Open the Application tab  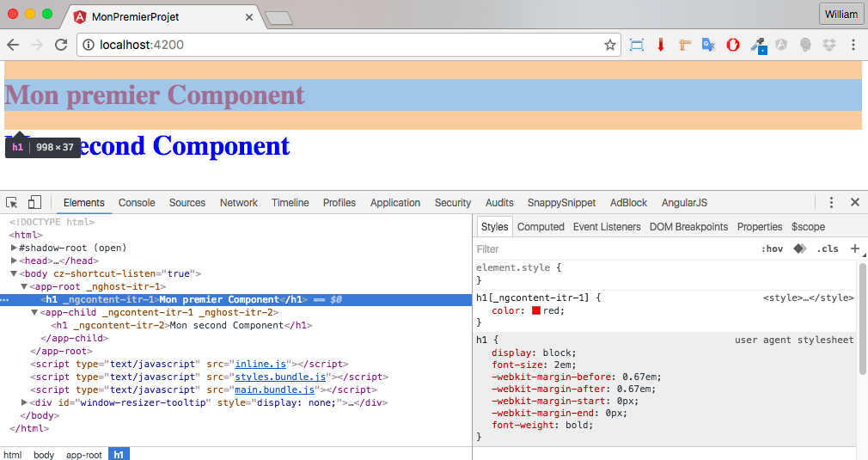click(395, 203)
